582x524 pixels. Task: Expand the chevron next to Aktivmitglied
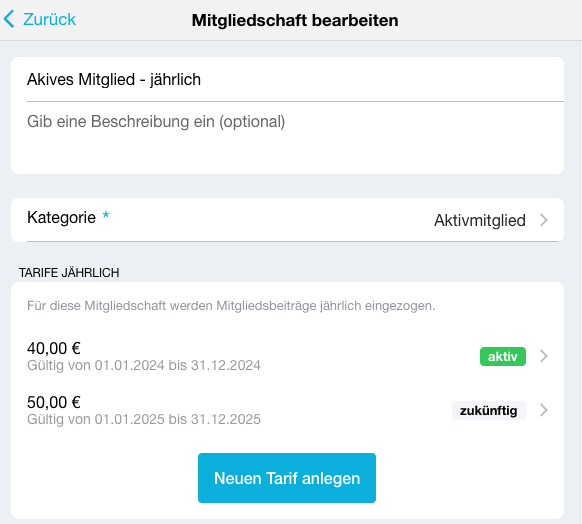click(x=544, y=220)
